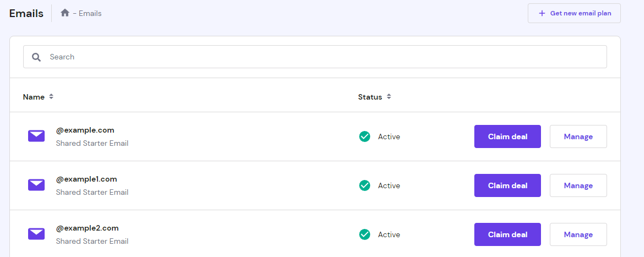Click the envelope icon for @example2.com
This screenshot has height=257, width=644.
[36, 234]
